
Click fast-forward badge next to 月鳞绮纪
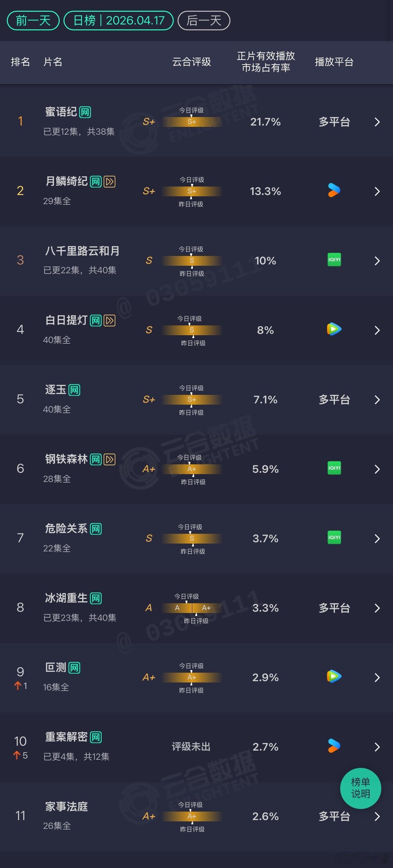109,182
